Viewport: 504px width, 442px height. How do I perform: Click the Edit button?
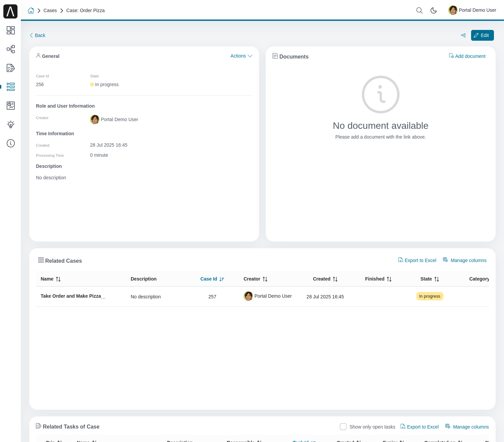(x=482, y=35)
